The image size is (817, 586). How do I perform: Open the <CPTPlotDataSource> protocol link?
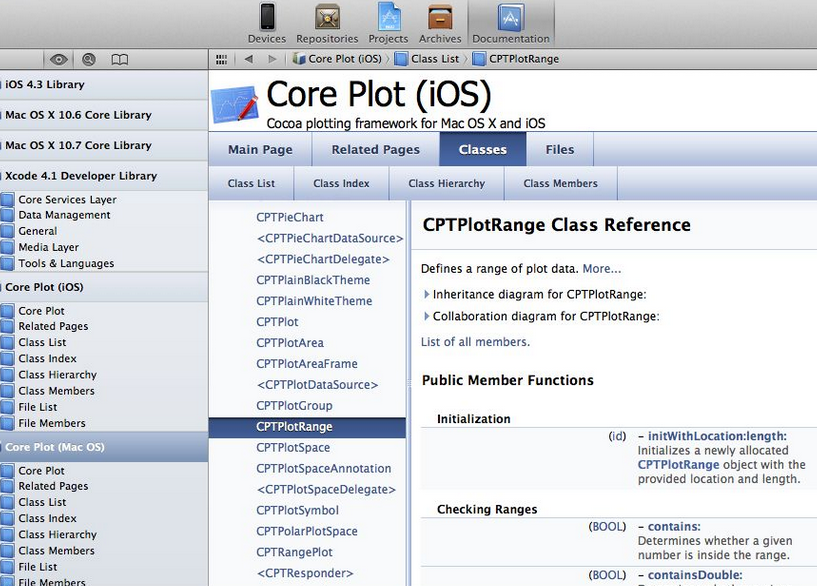[317, 384]
